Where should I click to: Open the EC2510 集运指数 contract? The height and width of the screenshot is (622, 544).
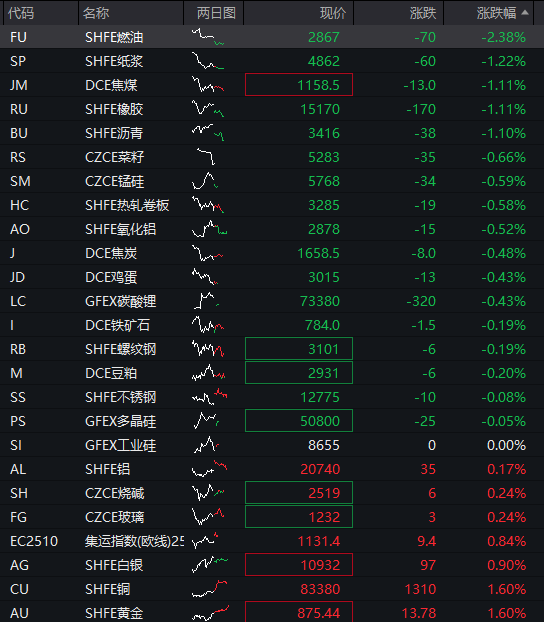34,541
